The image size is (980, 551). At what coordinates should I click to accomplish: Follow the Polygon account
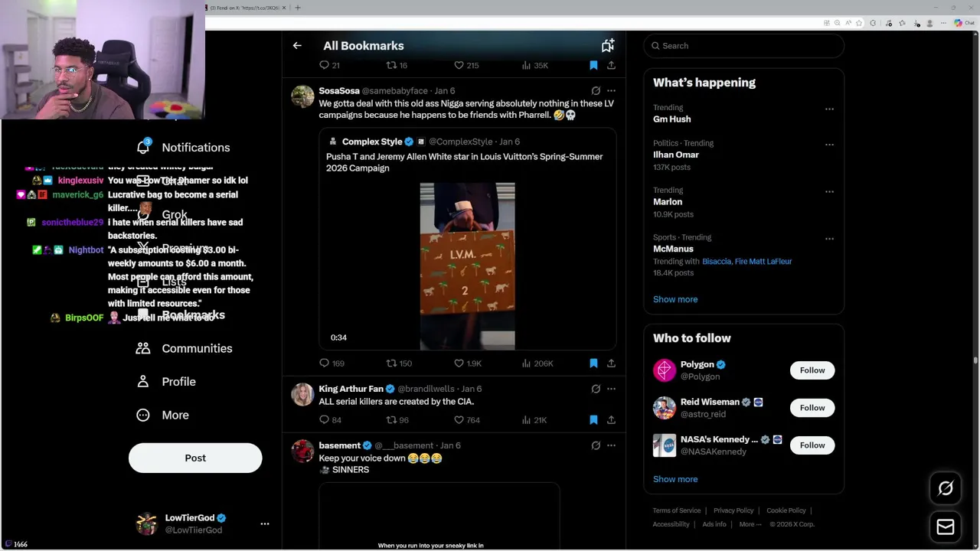(812, 370)
